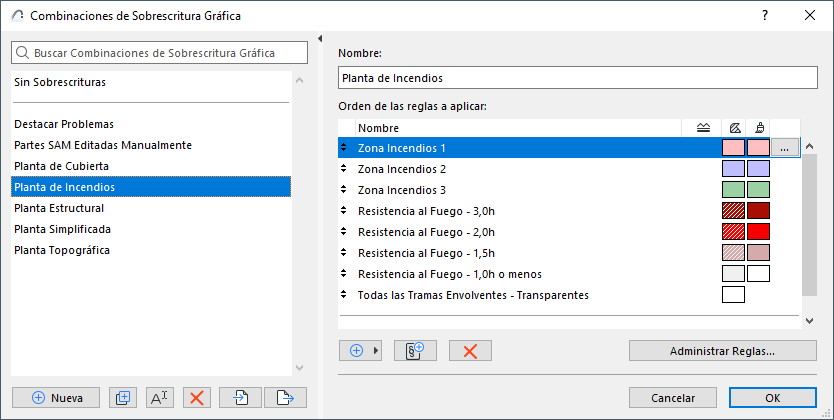Click the import combination icon
This screenshot has width=834, height=420.
pyautogui.click(x=241, y=397)
